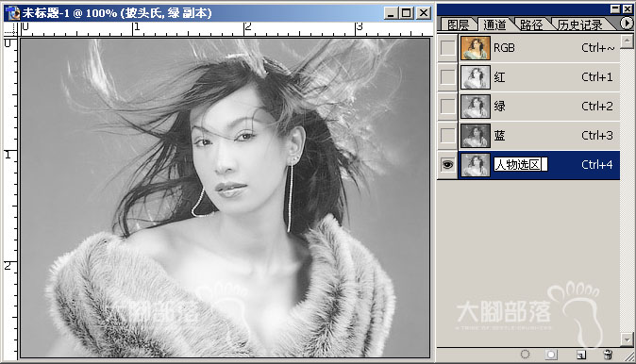Viewport: 636px width, 364px height.
Task: Select the 红 channel thumbnail
Action: [475, 77]
